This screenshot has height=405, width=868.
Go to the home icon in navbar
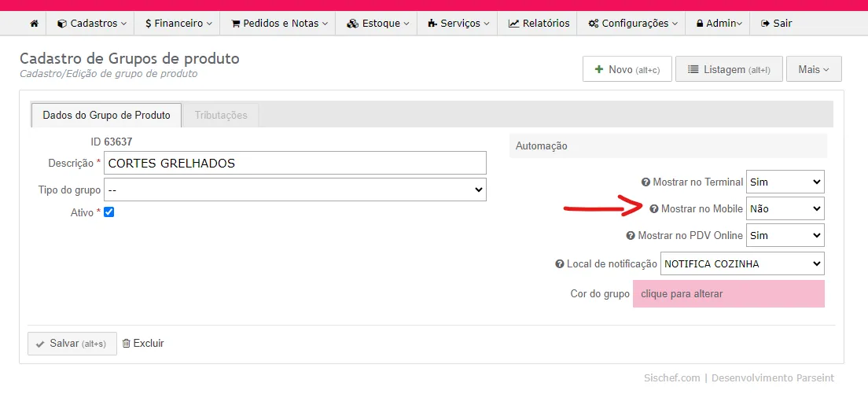(35, 24)
